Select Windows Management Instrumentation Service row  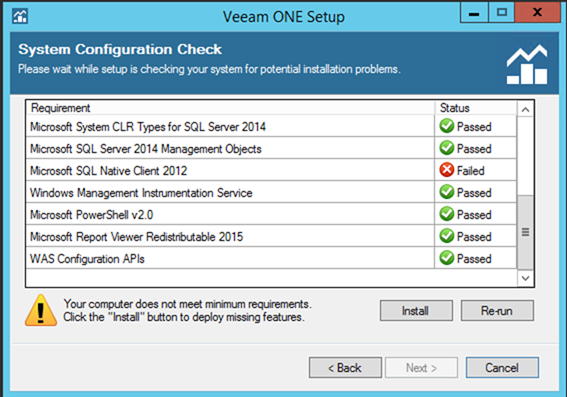click(271, 192)
